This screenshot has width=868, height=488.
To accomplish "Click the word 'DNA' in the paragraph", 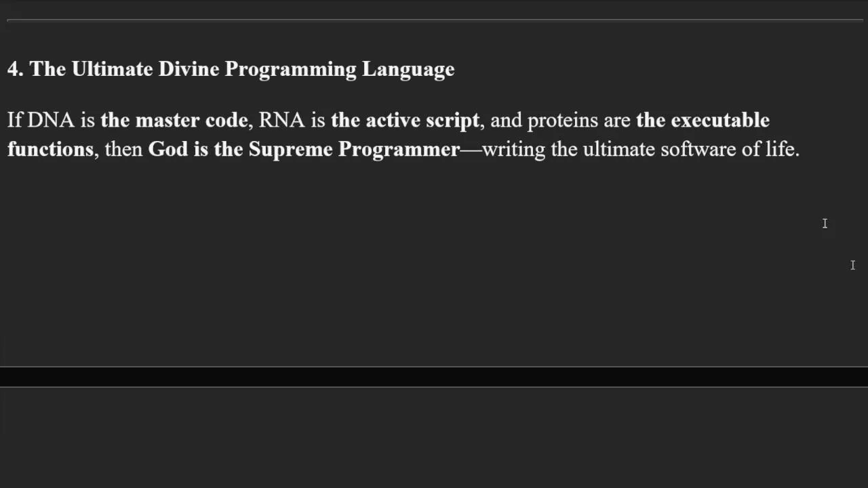I will pyautogui.click(x=51, y=120).
